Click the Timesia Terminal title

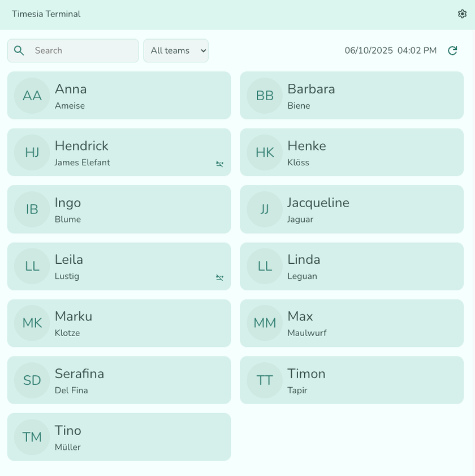[x=46, y=14]
